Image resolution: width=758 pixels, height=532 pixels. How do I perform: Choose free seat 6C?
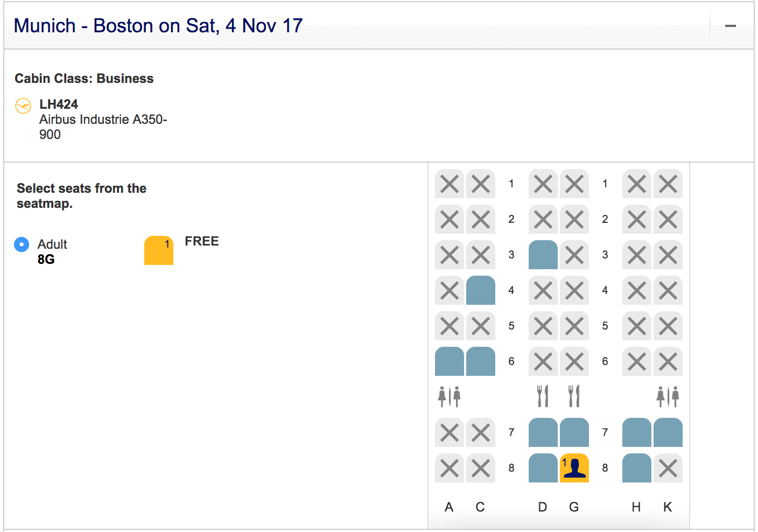(480, 361)
